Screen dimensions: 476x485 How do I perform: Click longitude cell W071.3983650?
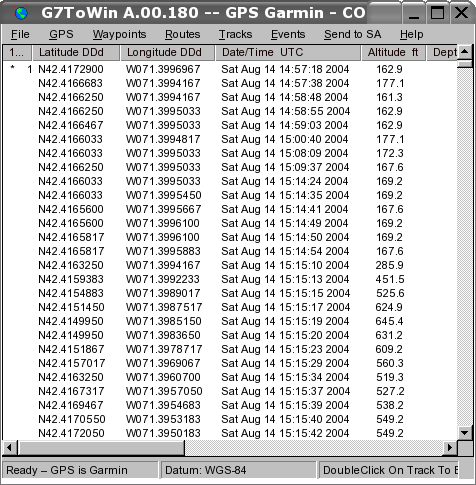tap(163, 335)
